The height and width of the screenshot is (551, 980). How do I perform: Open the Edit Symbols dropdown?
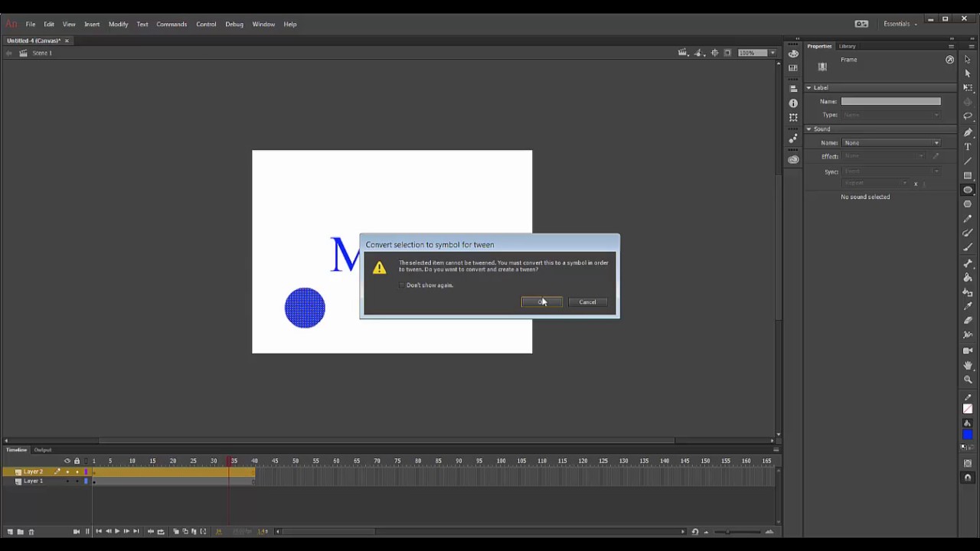click(699, 53)
